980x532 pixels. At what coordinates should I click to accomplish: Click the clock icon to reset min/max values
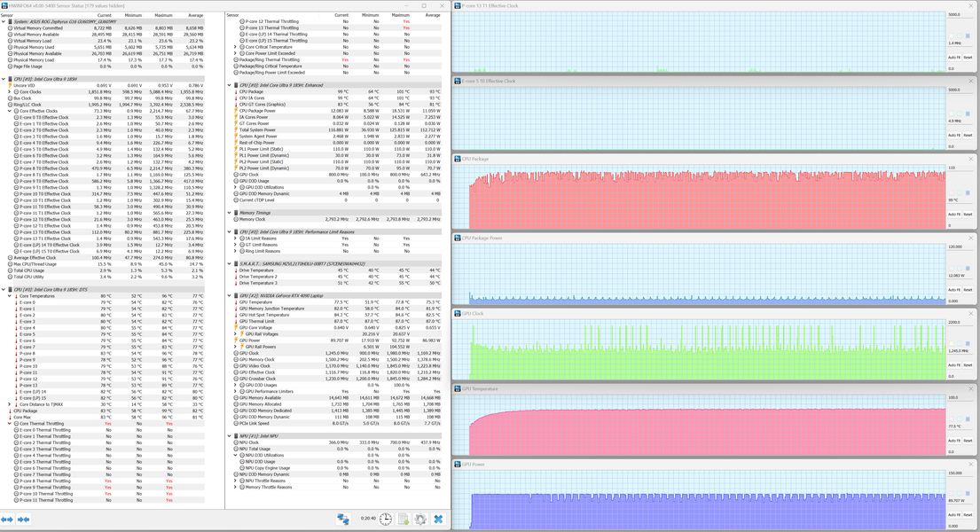[386, 520]
